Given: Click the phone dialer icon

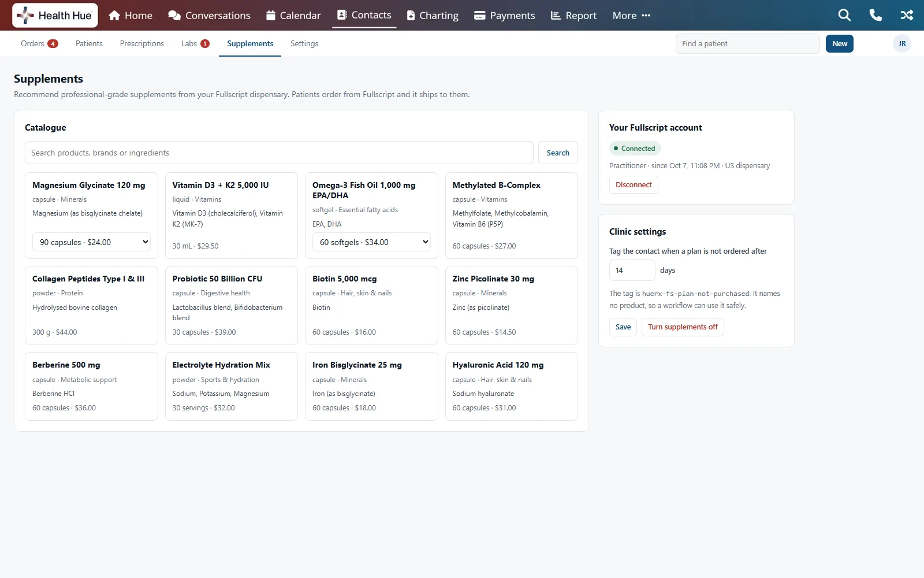Looking at the screenshot, I should click(875, 16).
